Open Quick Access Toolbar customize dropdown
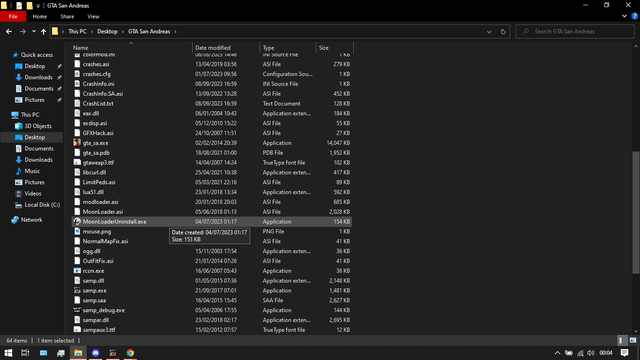The image size is (640, 360). 38,6
